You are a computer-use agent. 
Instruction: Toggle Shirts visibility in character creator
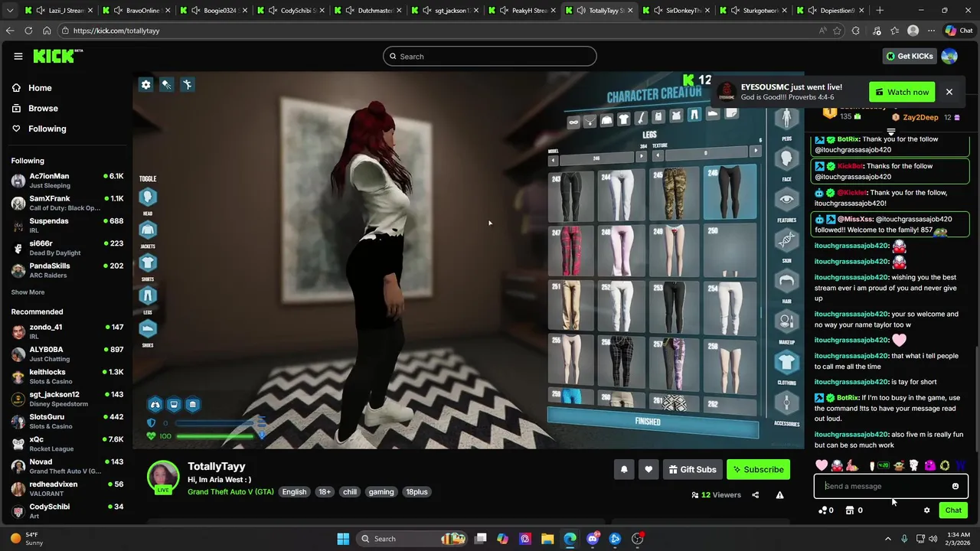(148, 262)
